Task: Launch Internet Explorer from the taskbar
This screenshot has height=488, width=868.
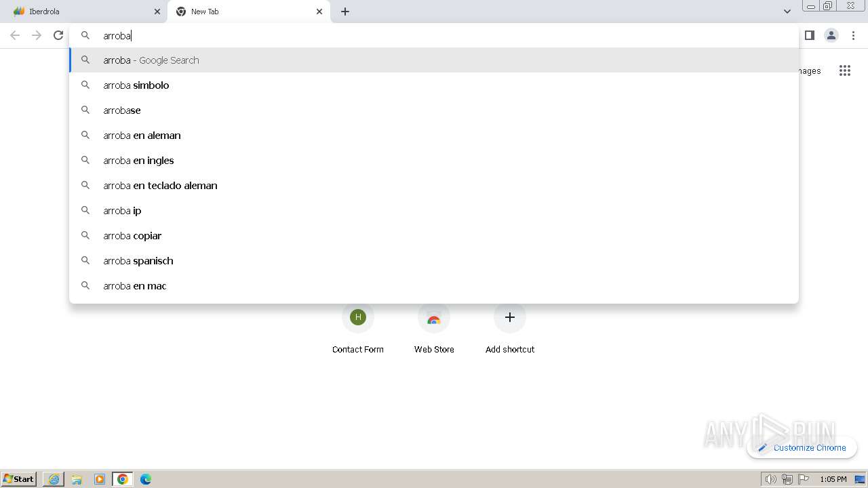Action: pyautogui.click(x=54, y=479)
